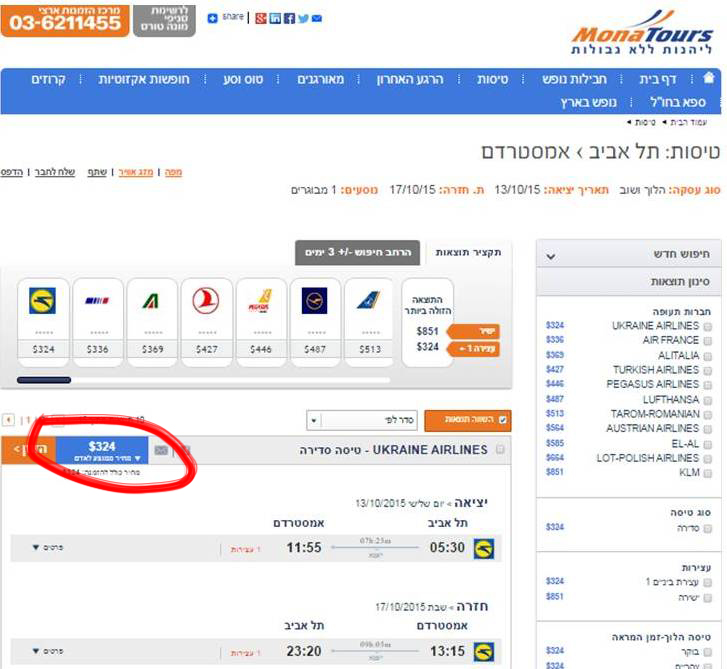Select Ukraine Airlines logo card $324
Image resolution: width=727 pixels, height=669 pixels.
pos(43,322)
